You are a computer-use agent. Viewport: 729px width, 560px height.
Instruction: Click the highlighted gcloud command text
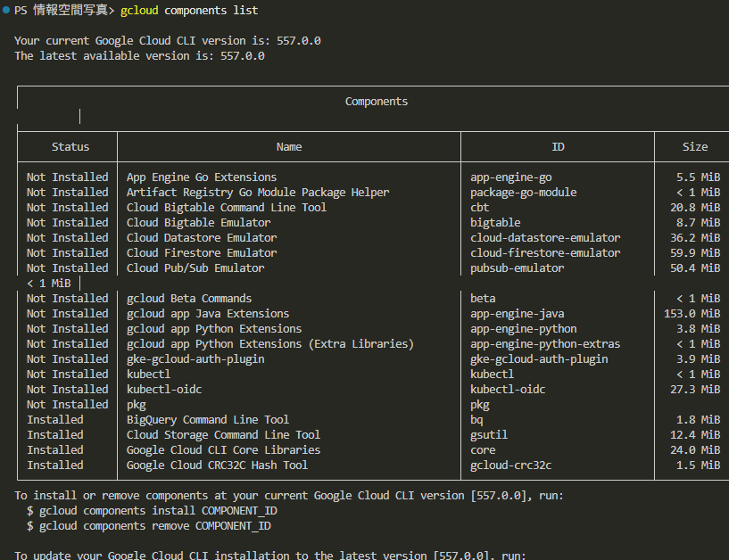click(138, 10)
